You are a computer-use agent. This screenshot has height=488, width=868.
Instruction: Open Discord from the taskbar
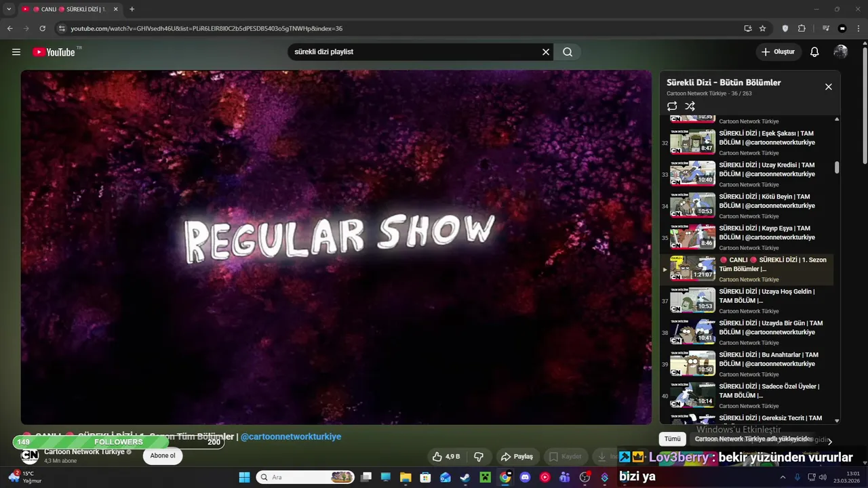525,477
